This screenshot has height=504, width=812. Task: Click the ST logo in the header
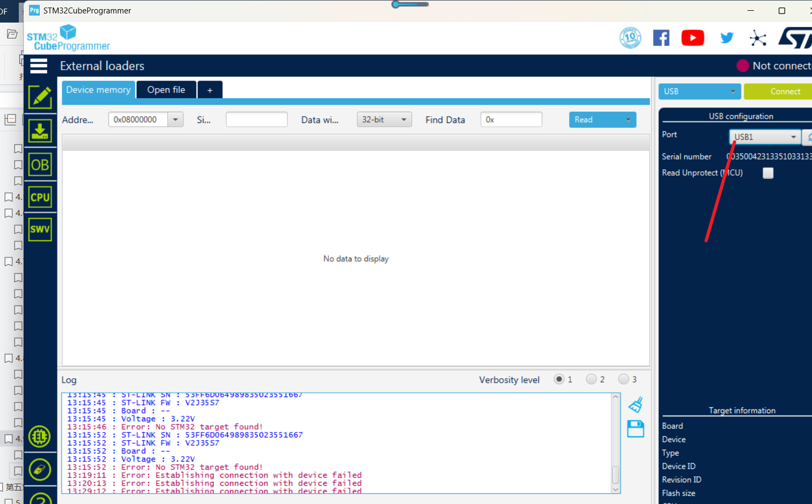click(x=795, y=38)
